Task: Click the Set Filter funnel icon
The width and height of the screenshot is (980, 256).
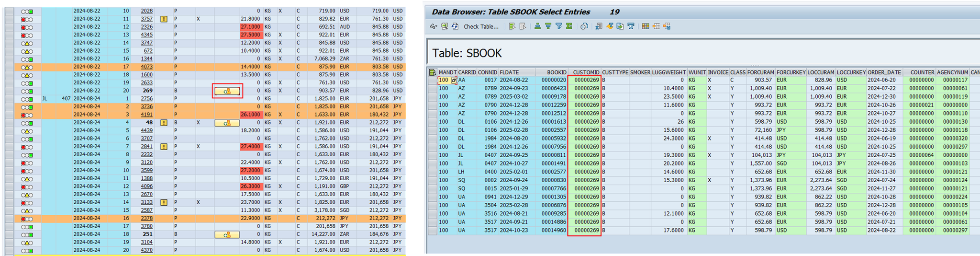Action: tap(559, 26)
